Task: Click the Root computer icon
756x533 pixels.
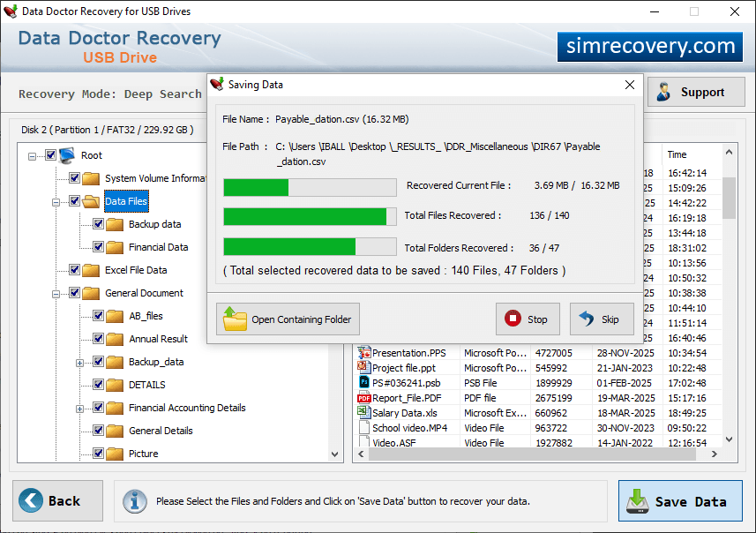Action: pos(67,155)
